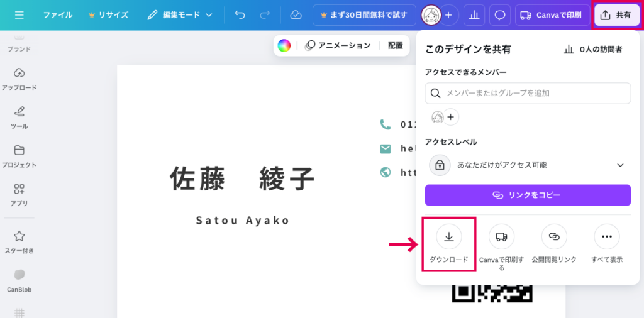Add collaborator with top bar plus button
The width and height of the screenshot is (644, 318).
click(449, 15)
